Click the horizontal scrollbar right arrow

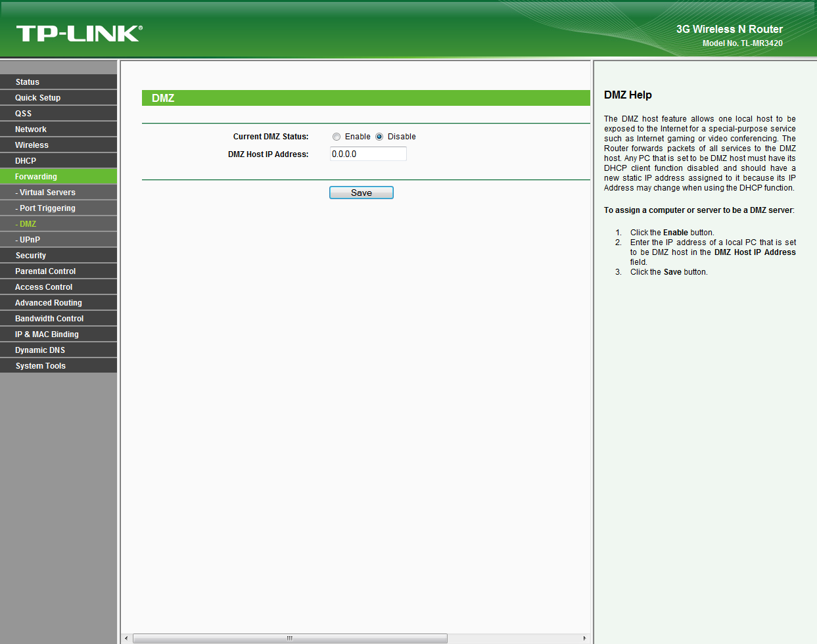coord(584,638)
